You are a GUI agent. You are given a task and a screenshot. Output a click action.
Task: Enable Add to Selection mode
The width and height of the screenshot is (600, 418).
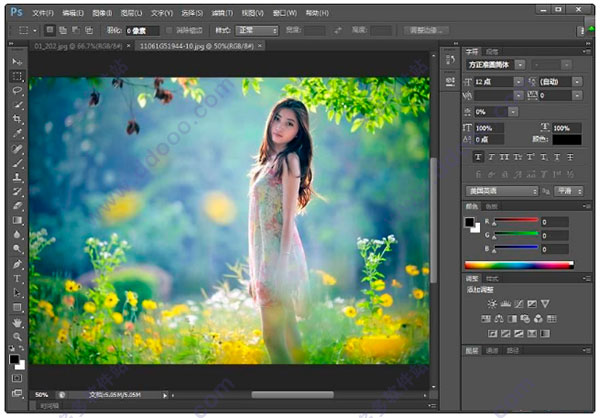[x=63, y=30]
